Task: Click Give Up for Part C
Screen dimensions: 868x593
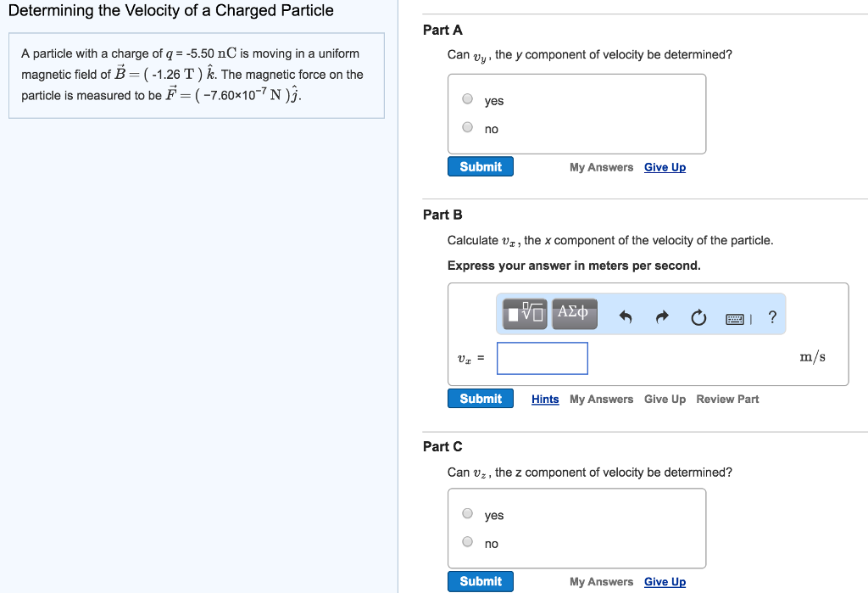Action: pos(665,582)
